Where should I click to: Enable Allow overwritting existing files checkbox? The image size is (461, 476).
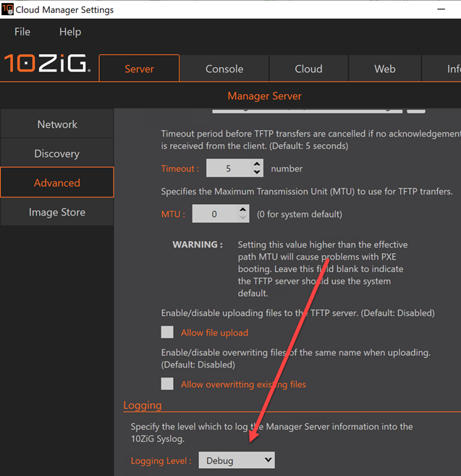click(167, 383)
